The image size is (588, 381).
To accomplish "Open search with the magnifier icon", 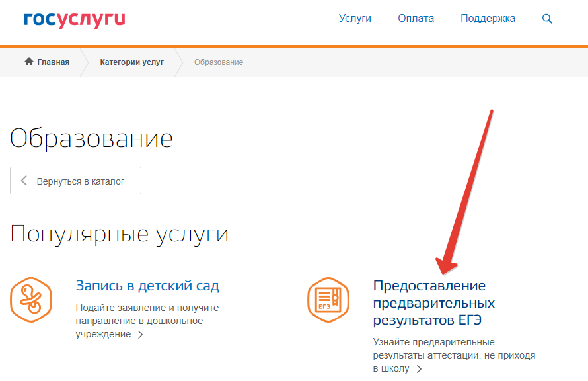I will 547,19.
